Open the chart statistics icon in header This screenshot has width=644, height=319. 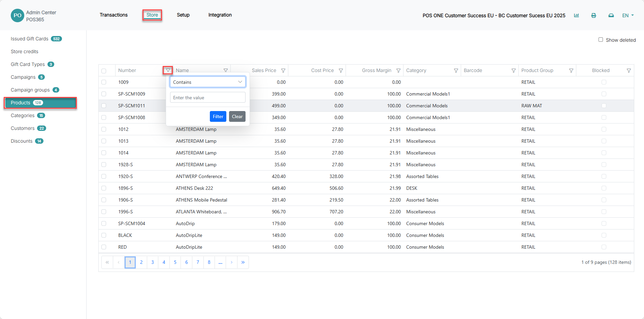pyautogui.click(x=577, y=15)
